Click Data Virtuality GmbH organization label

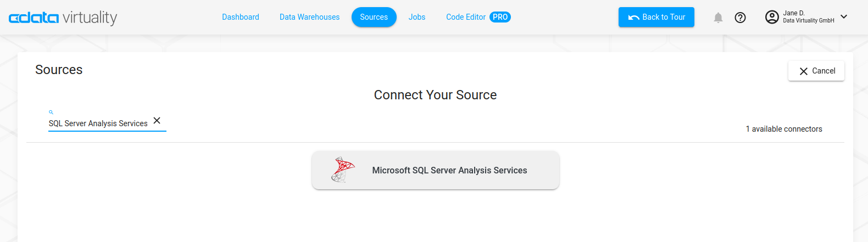coord(809,21)
